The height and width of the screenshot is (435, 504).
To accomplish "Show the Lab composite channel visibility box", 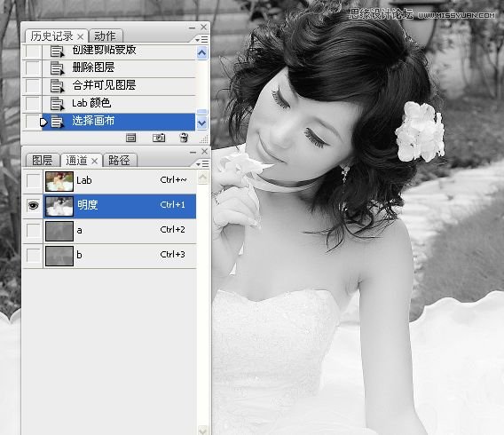I will click(33, 181).
